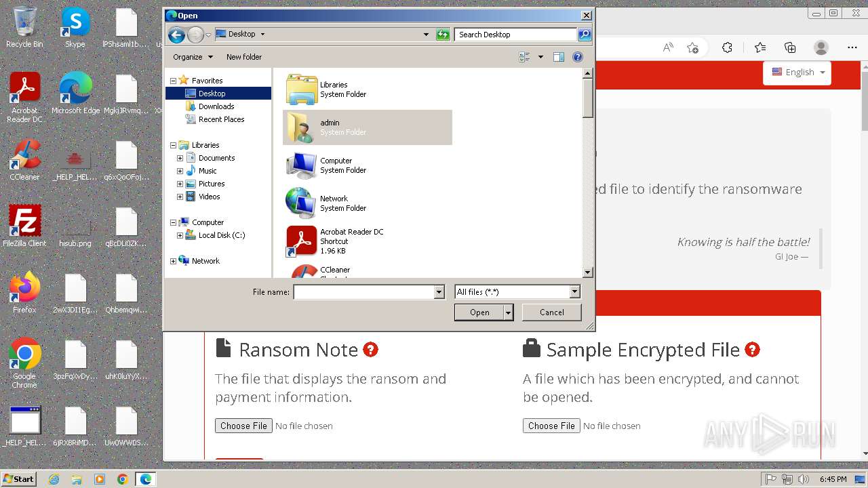
Task: Click Internet Explorer in the taskbar
Action: point(54,479)
